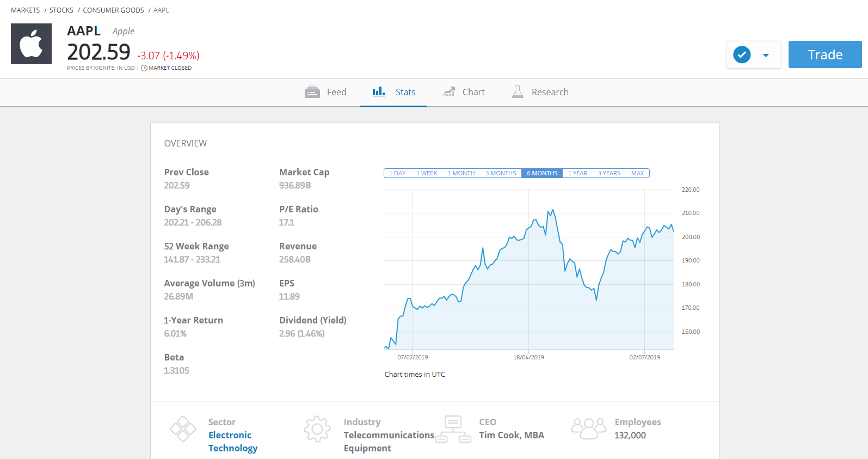
Task: Click the Chart times in UTC note
Action: (x=415, y=374)
